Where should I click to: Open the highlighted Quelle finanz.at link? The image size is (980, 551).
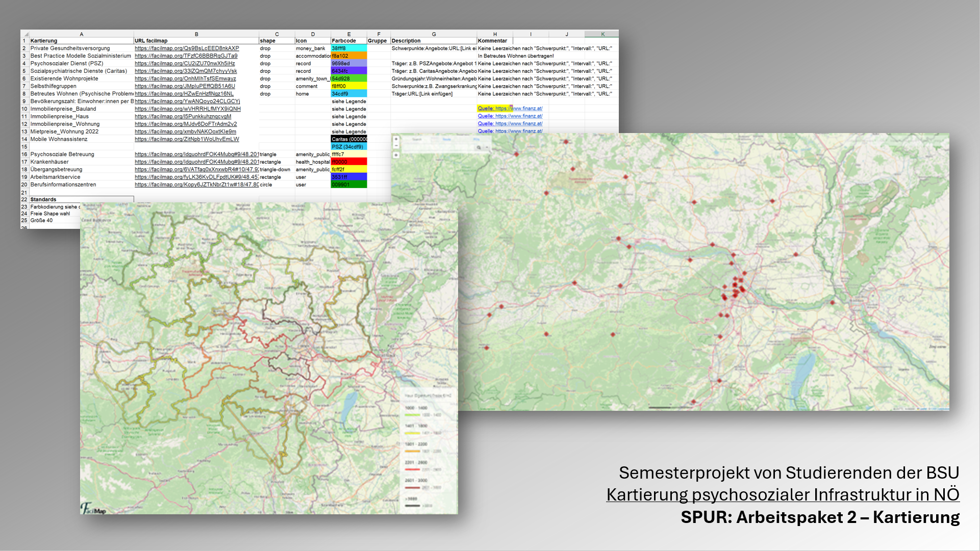[510, 109]
